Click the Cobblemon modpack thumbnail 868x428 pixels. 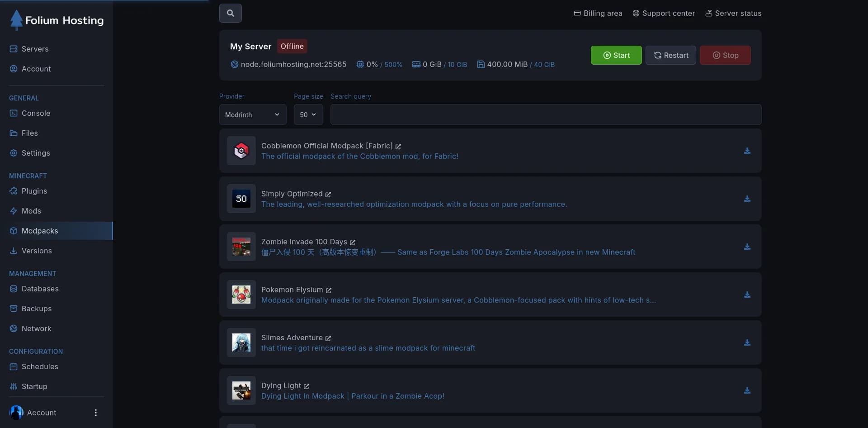[x=241, y=151]
